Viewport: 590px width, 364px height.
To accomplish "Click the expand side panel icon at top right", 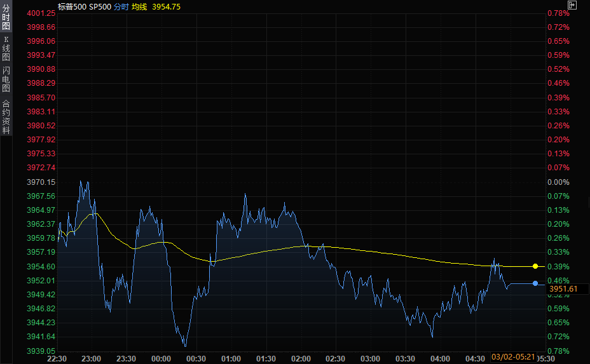I will tap(572, 5).
